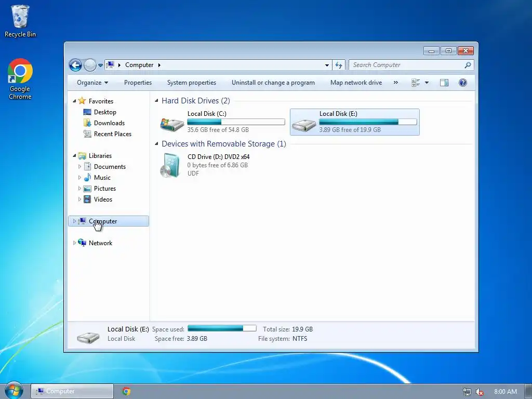Click the Local Disk (E:) details pane icon
The image size is (532, 399).
88,337
